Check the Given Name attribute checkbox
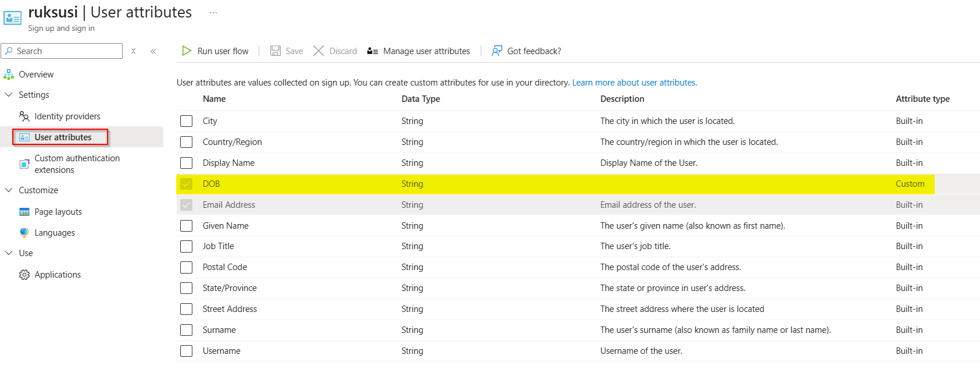This screenshot has width=980, height=369. coord(186,226)
